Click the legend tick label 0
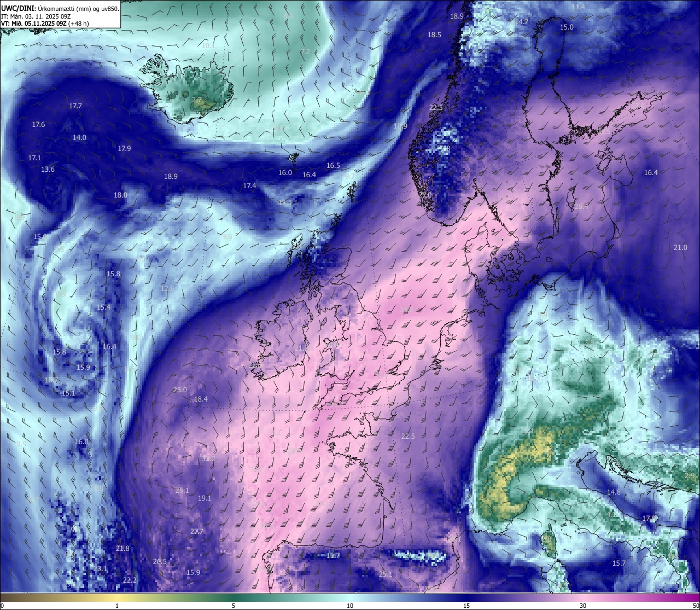Image resolution: width=700 pixels, height=610 pixels. (2, 606)
